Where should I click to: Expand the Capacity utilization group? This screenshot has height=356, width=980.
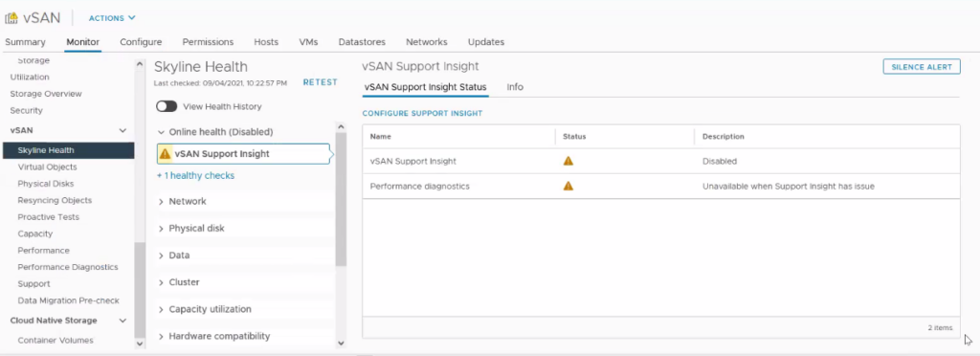click(161, 309)
